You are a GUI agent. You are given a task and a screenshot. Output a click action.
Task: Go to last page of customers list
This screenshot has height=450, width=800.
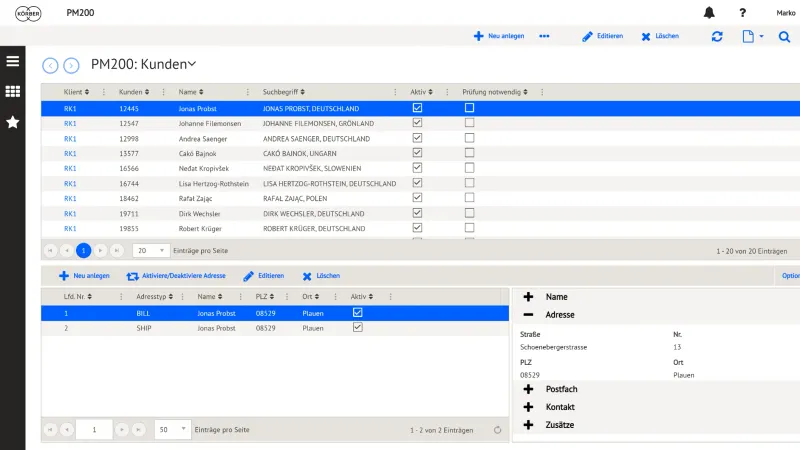[x=117, y=251]
